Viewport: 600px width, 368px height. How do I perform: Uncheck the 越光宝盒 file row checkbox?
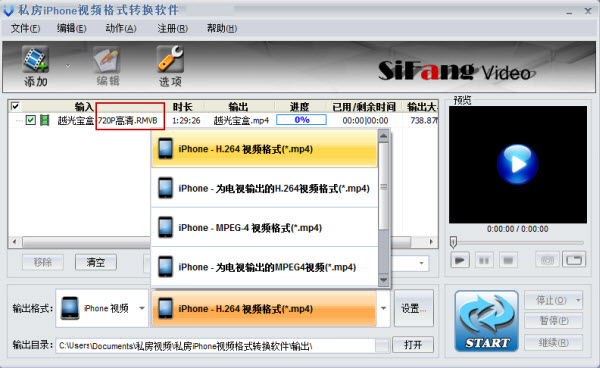click(x=31, y=120)
